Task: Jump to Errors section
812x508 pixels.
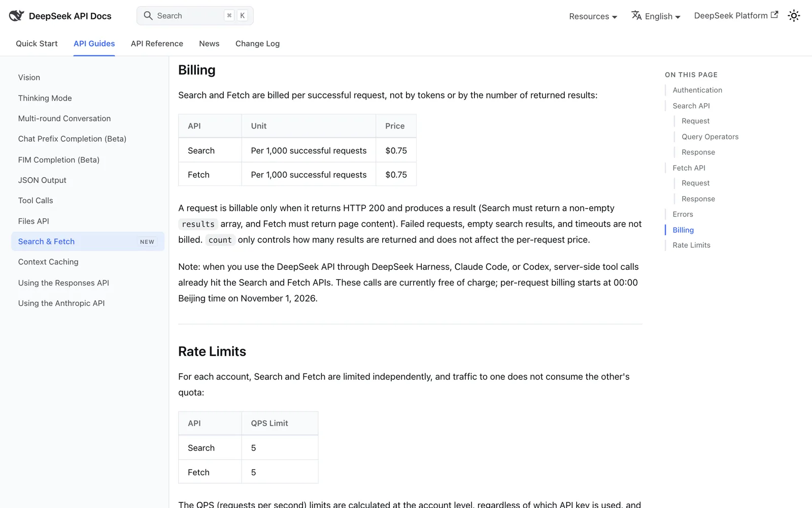Action: pos(683,214)
